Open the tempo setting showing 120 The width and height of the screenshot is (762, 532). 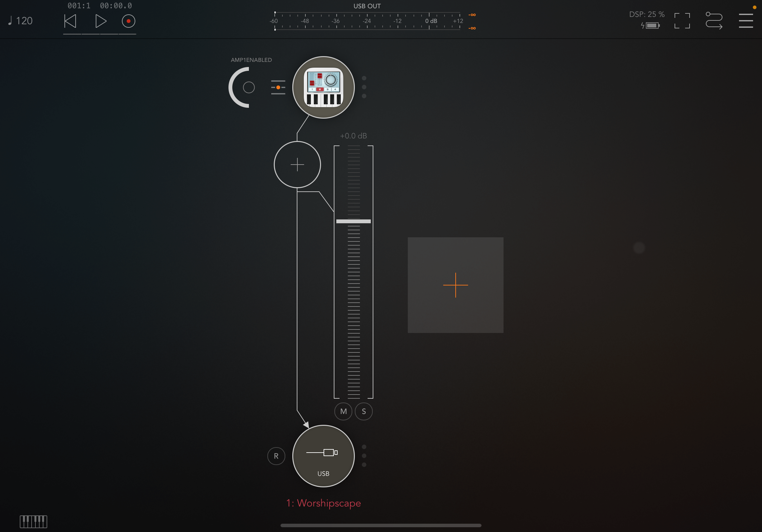point(20,21)
